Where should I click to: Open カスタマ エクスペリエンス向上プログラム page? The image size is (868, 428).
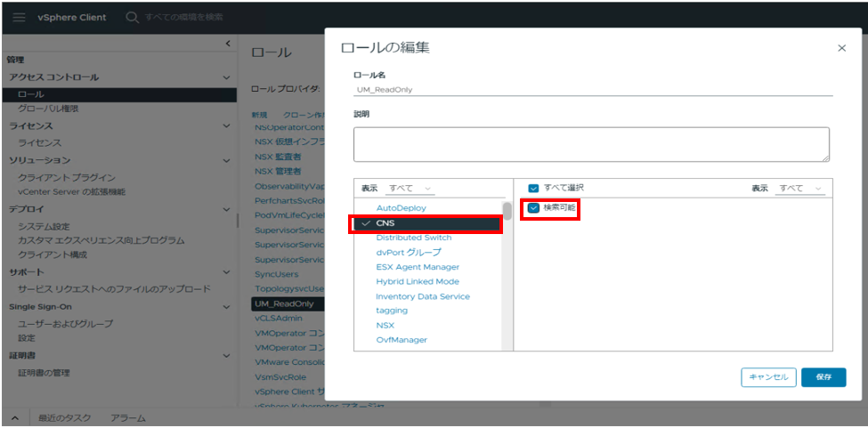tap(101, 240)
